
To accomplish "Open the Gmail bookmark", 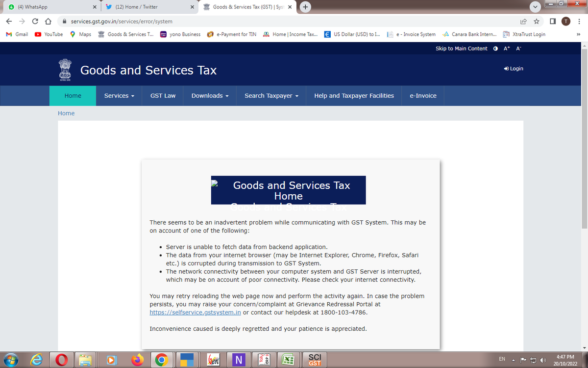I will point(17,34).
